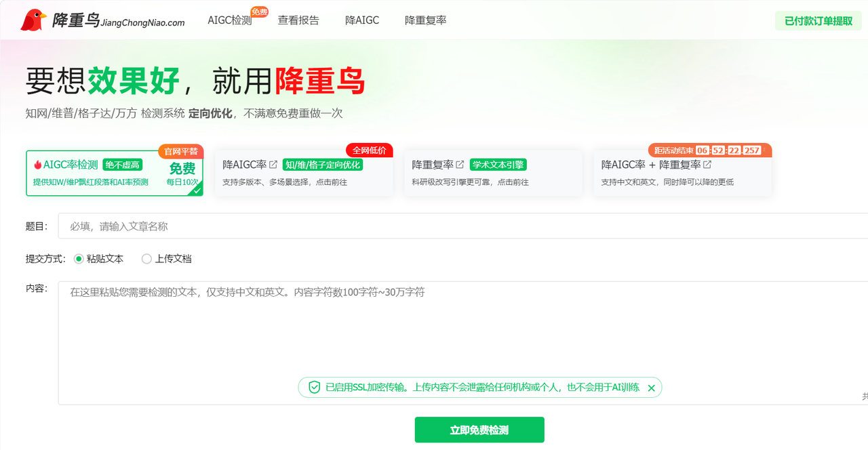Click the 距活动结束 countdown badge
The width and height of the screenshot is (868, 450).
coord(709,150)
